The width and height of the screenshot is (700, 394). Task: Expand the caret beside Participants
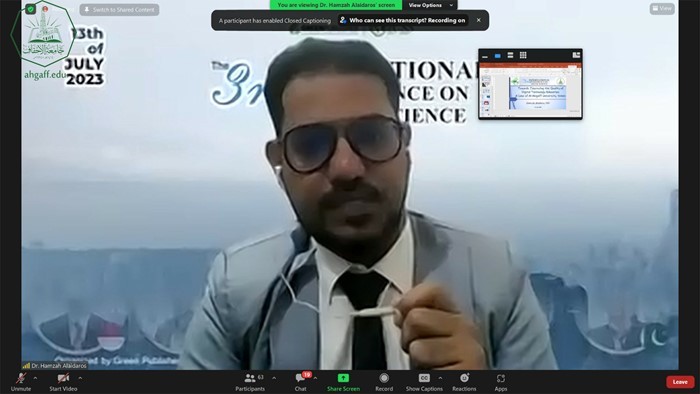[x=274, y=378]
